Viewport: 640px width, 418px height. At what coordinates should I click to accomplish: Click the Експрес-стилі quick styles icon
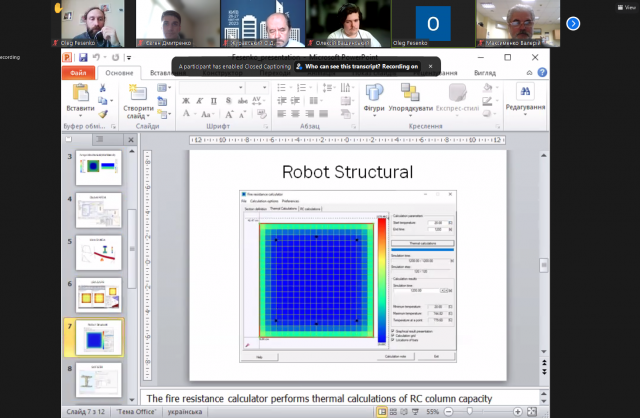[x=457, y=93]
